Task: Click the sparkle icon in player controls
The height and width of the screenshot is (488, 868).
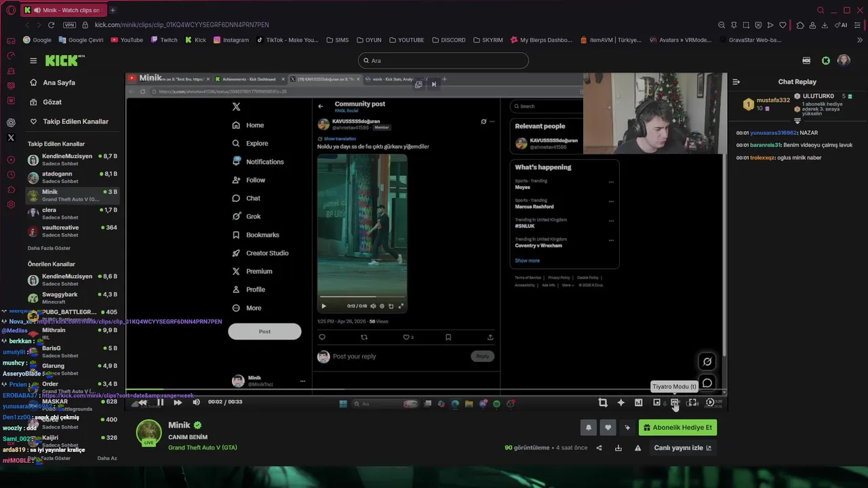Action: click(620, 403)
